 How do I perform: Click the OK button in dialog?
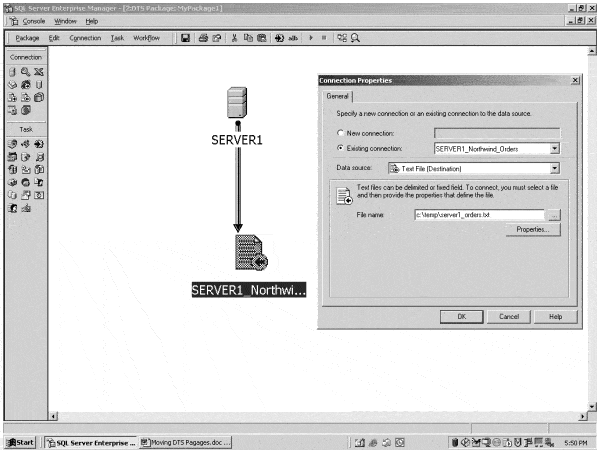(x=461, y=316)
